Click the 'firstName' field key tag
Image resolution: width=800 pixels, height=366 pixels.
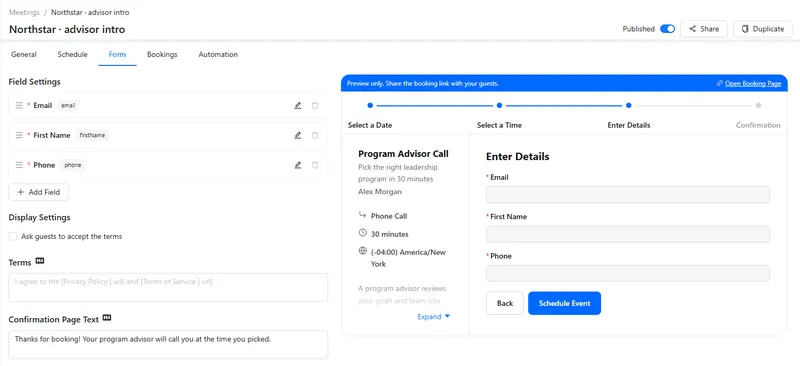92,135
